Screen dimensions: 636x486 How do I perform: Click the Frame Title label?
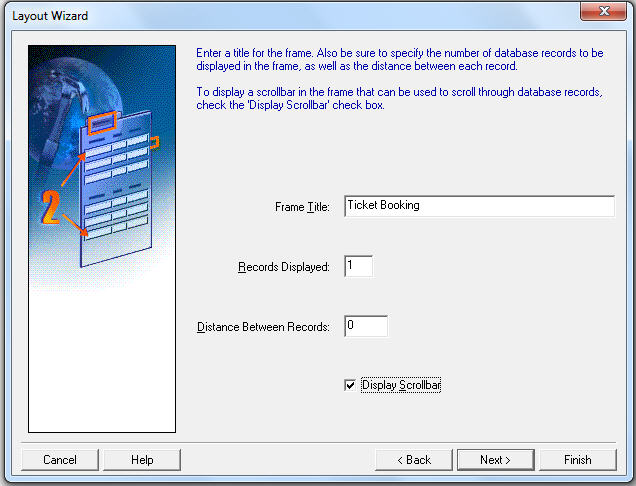[x=302, y=207]
